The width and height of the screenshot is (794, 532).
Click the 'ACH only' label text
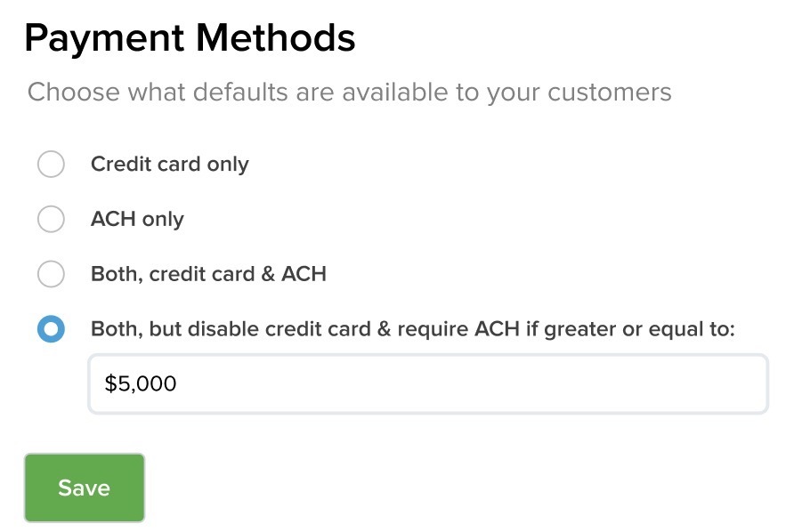[x=137, y=219]
